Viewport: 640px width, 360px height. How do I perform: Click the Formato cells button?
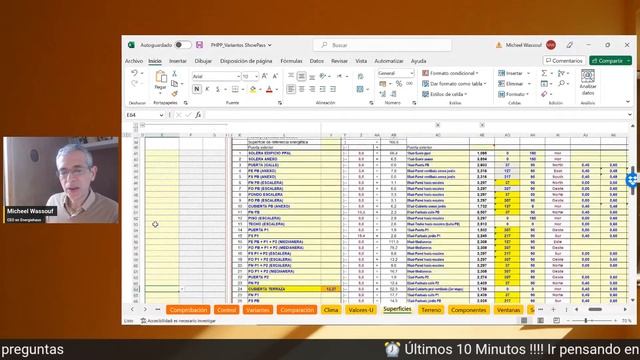point(514,94)
